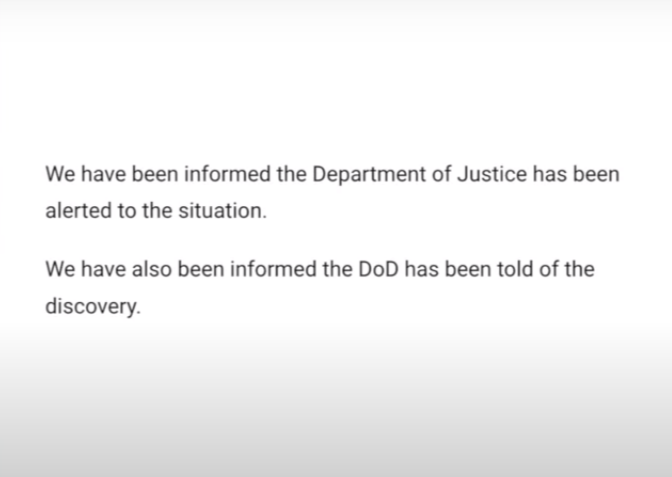Click "has" following the word "Justice"
Viewport: 672px width, 477px height.
(x=549, y=174)
